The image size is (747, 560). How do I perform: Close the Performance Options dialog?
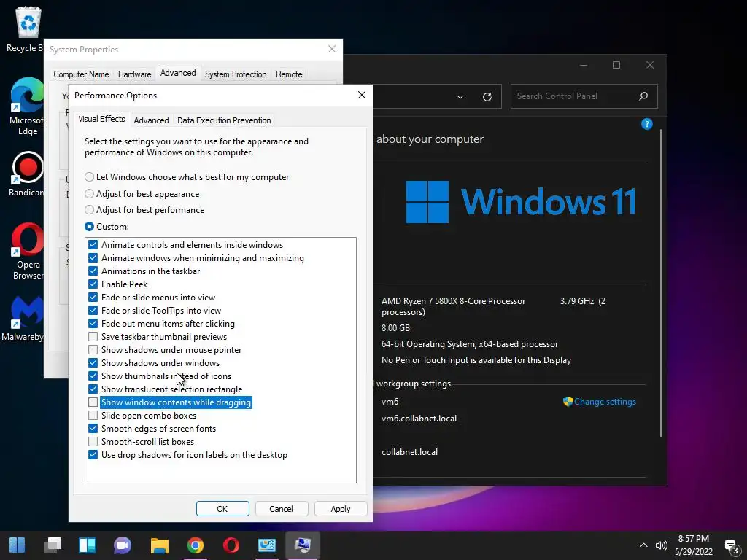coord(362,96)
